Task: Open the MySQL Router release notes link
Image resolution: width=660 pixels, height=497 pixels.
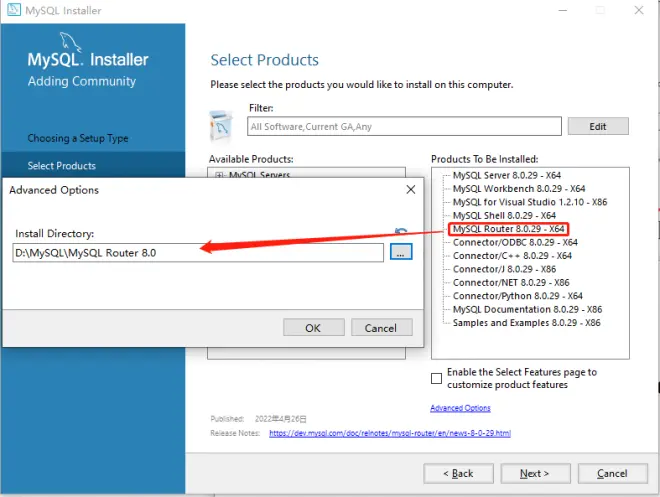Action: pos(390,433)
